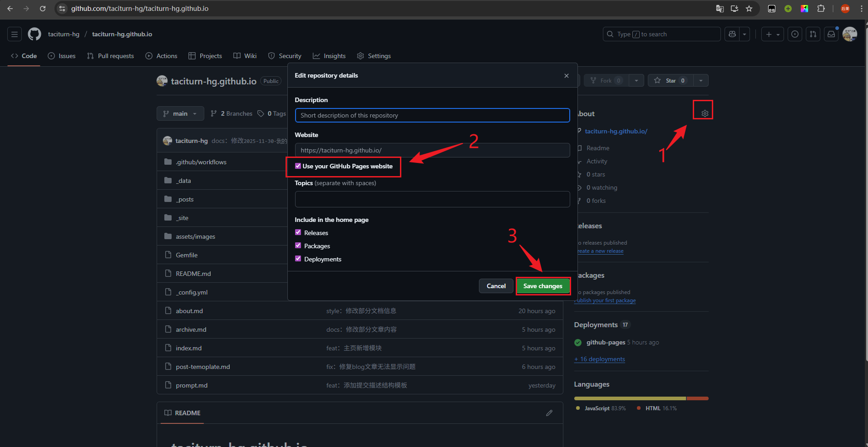Screen dimensions: 868x447
Task: Open the pull requests icon in header
Action: [x=813, y=34]
